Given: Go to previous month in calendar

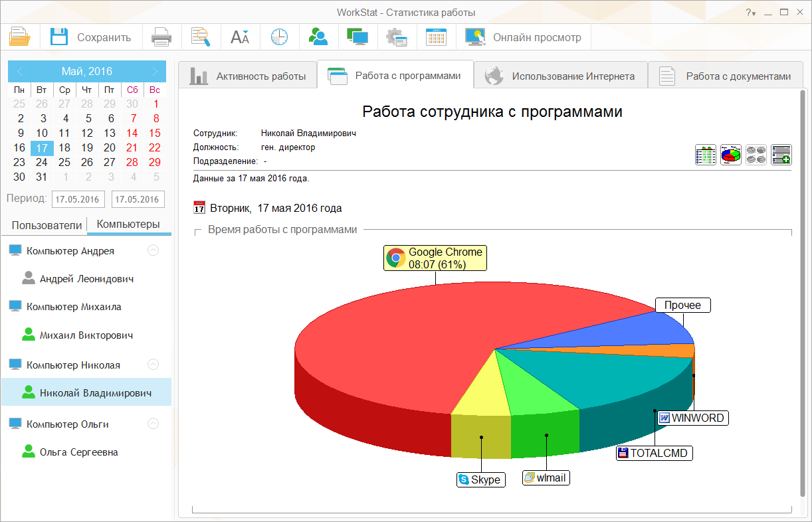Looking at the screenshot, I should tap(19, 71).
